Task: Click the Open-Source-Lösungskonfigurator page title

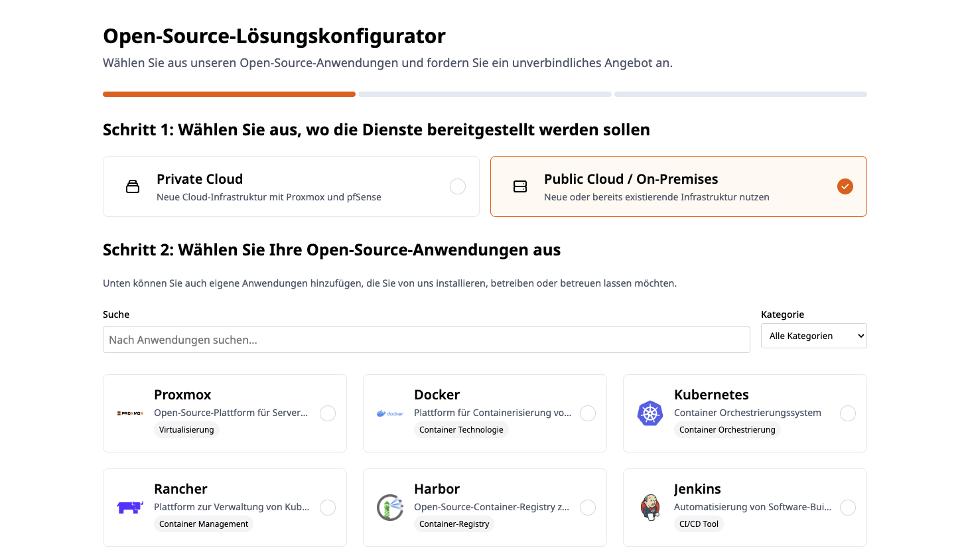Action: [274, 36]
